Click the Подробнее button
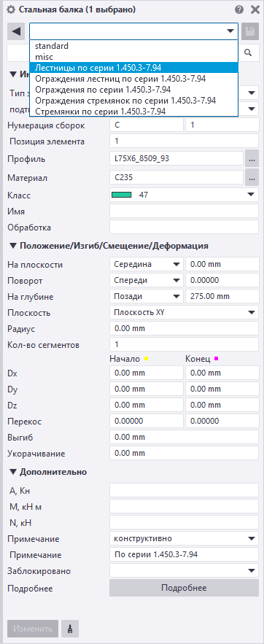Viewport: 264px width, 644px height. click(184, 588)
